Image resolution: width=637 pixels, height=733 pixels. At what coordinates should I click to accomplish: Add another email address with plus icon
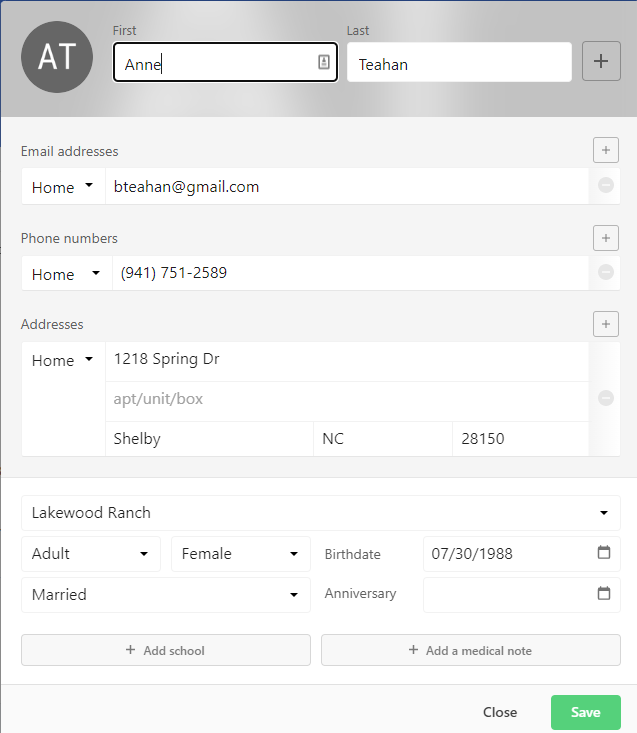click(x=605, y=151)
